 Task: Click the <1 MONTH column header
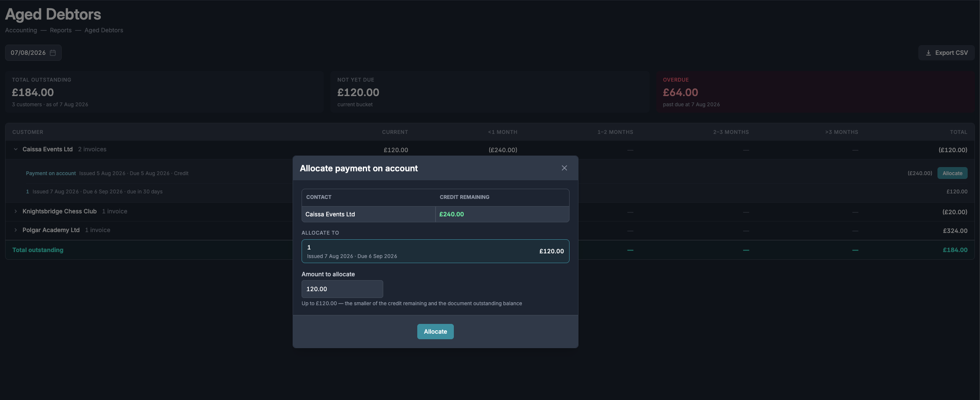click(x=502, y=132)
